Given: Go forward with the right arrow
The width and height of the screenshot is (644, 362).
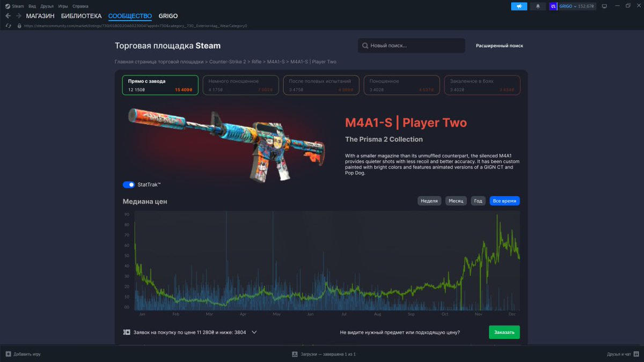Looking at the screenshot, I should (x=19, y=16).
